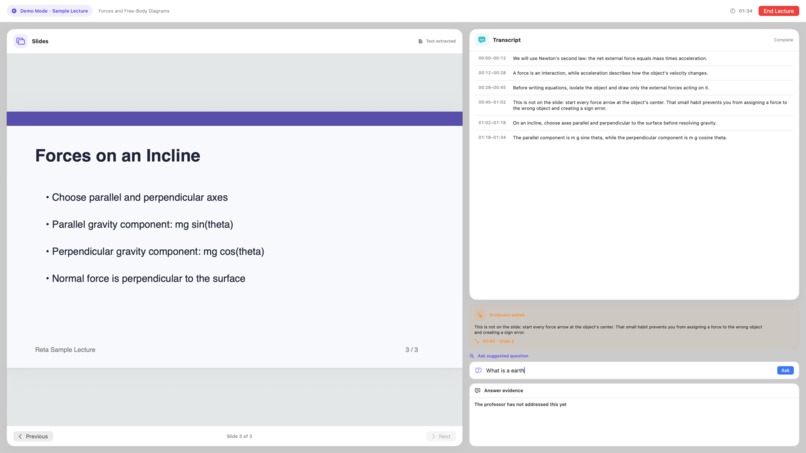Click the Demo Mode - Sample Lecture badge
806x453 pixels.
50,11
